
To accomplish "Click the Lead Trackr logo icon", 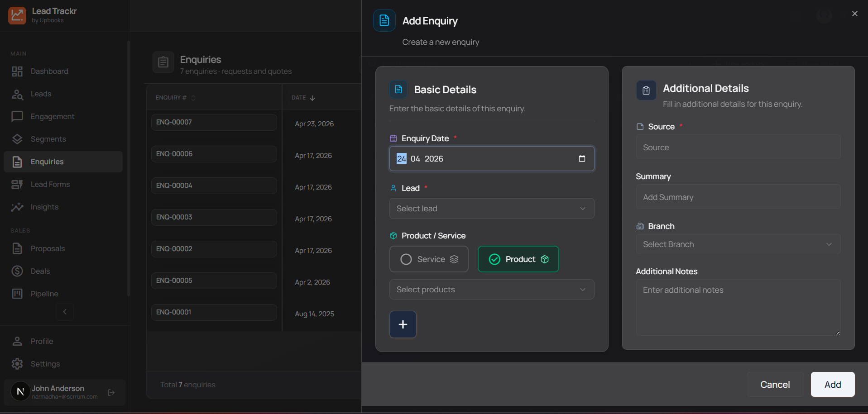I will point(17,15).
